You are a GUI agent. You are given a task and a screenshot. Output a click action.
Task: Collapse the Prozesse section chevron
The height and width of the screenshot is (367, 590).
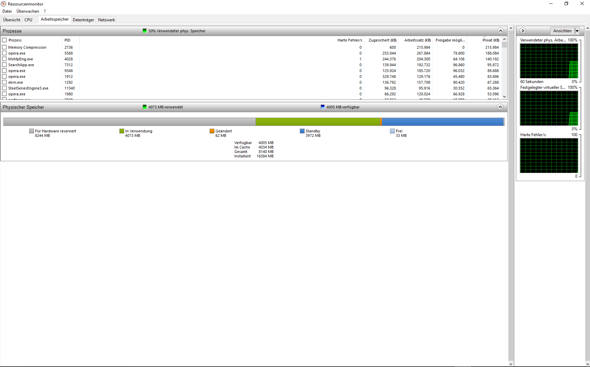(x=500, y=31)
